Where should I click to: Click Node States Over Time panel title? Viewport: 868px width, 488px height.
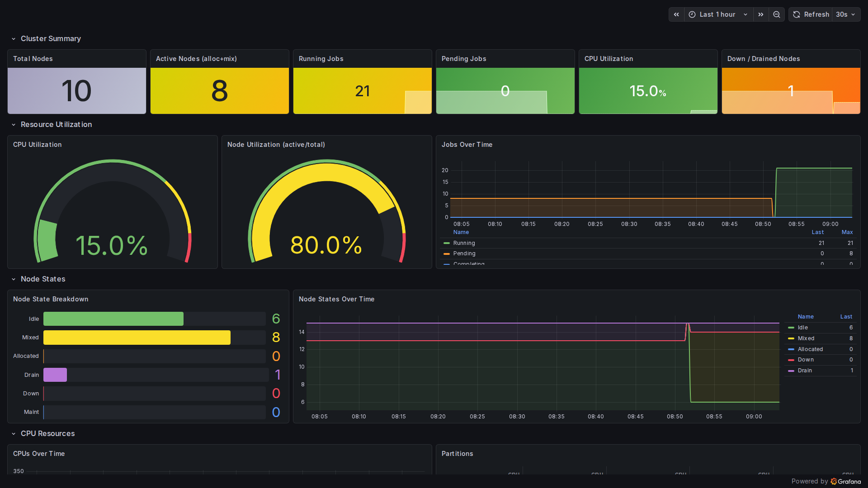click(336, 299)
